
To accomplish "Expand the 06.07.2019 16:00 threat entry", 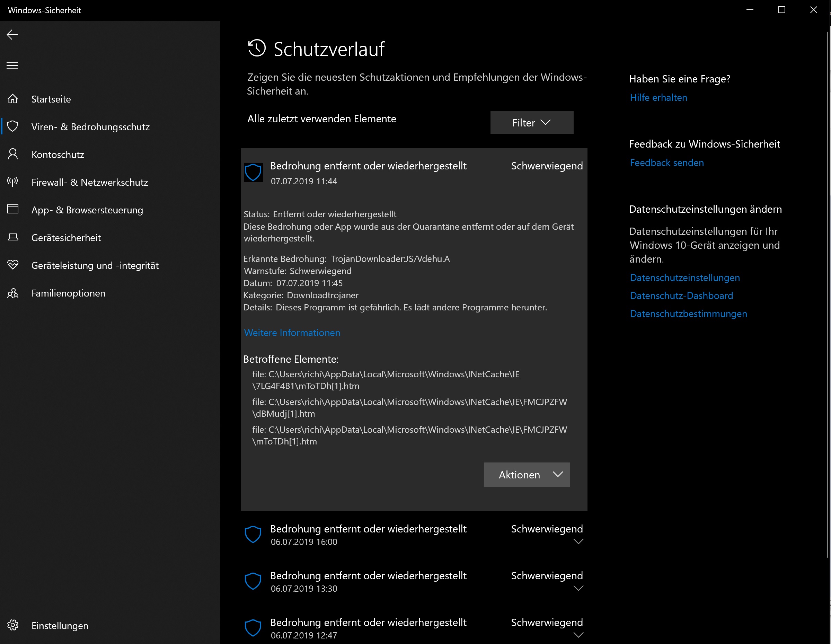I will (578, 541).
